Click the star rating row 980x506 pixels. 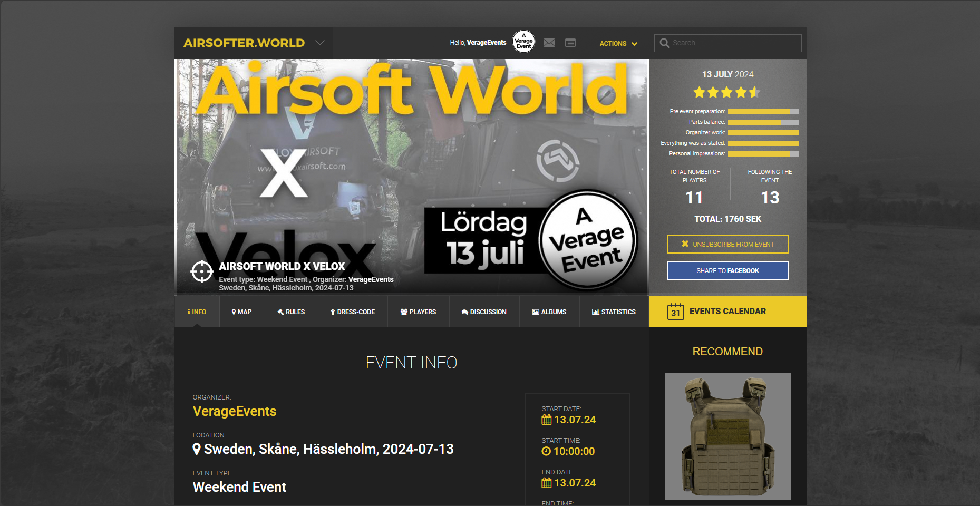click(x=727, y=92)
